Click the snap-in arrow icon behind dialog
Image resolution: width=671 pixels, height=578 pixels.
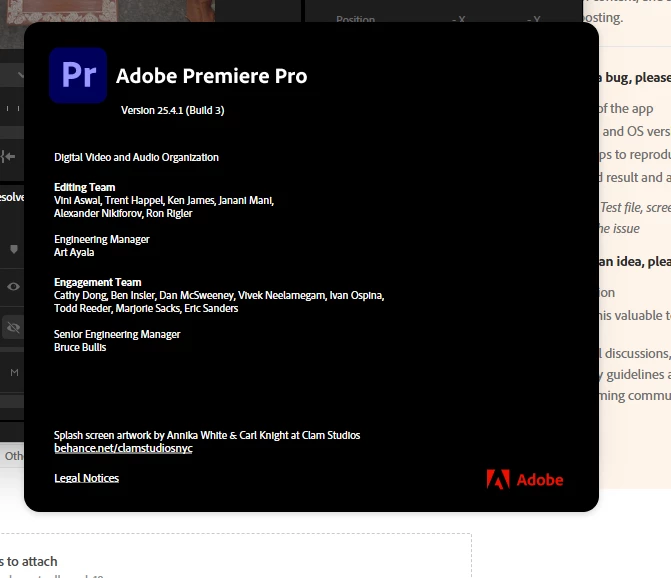pyautogui.click(x=8, y=157)
